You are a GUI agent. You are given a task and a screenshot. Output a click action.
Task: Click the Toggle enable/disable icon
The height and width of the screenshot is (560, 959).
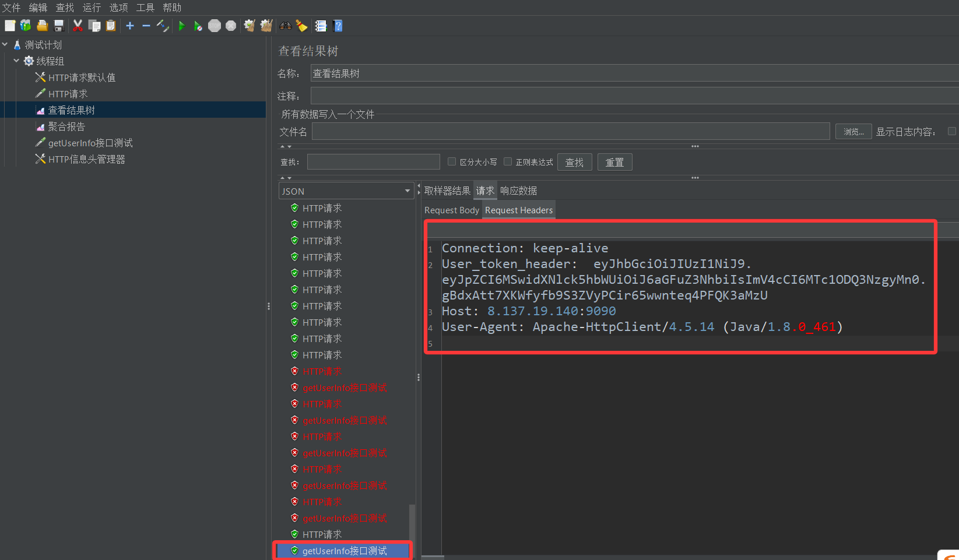163,26
